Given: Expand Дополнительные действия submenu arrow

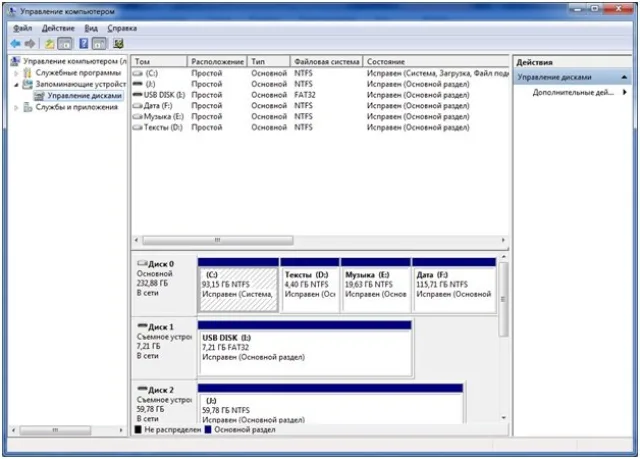Looking at the screenshot, I should pyautogui.click(x=624, y=92).
